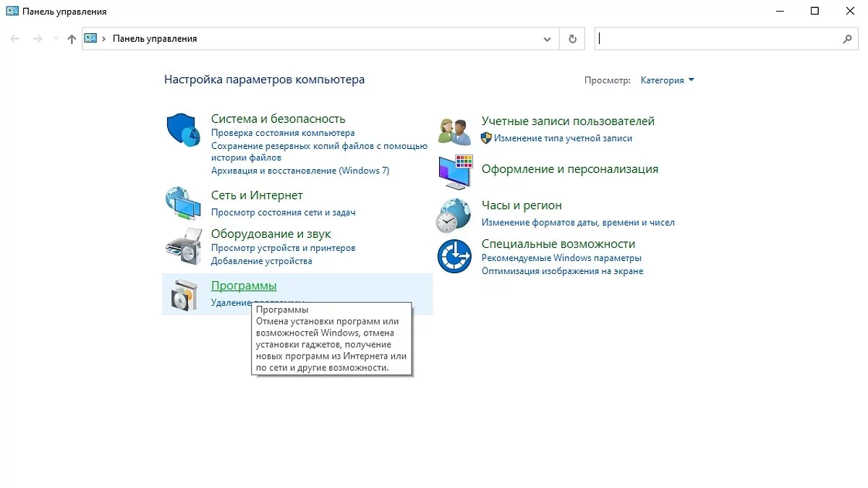Open the Программы heading link
Screen dimensions: 868x488
tap(244, 286)
